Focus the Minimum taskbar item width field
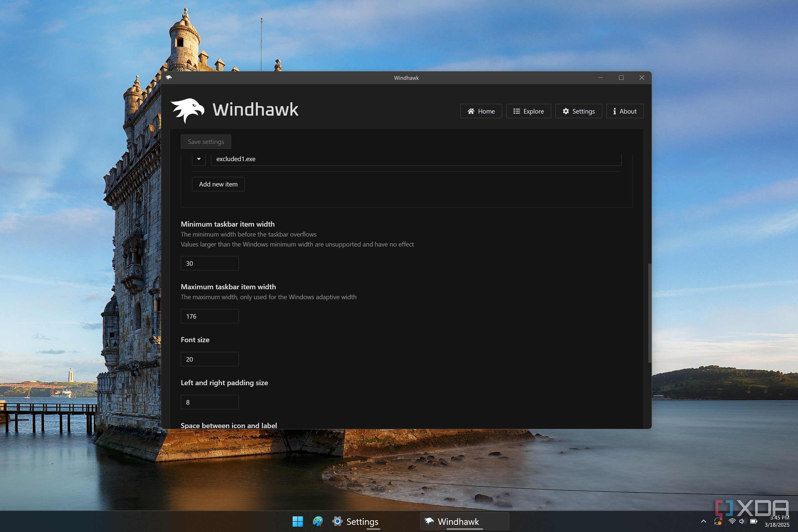This screenshot has height=532, width=798. (x=210, y=263)
